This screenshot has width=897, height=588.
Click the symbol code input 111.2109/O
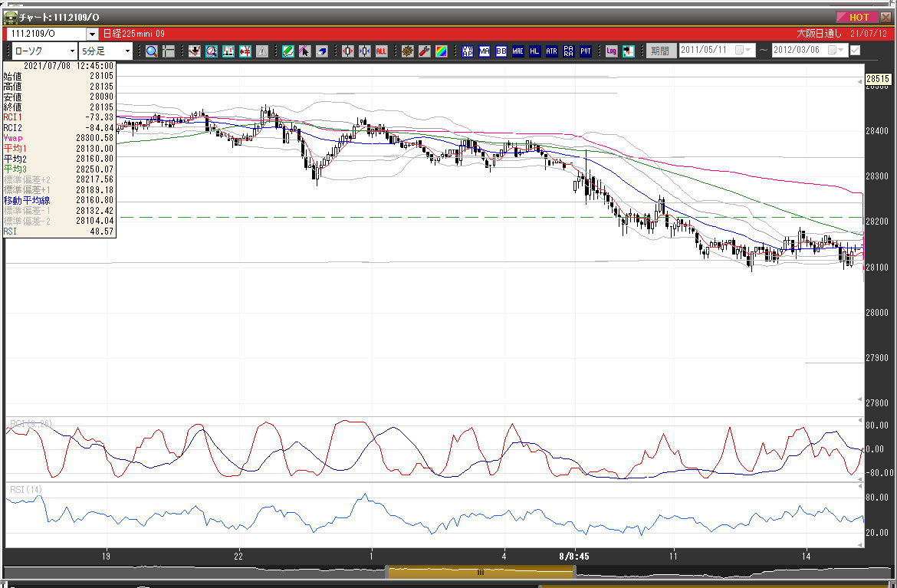[x=46, y=34]
